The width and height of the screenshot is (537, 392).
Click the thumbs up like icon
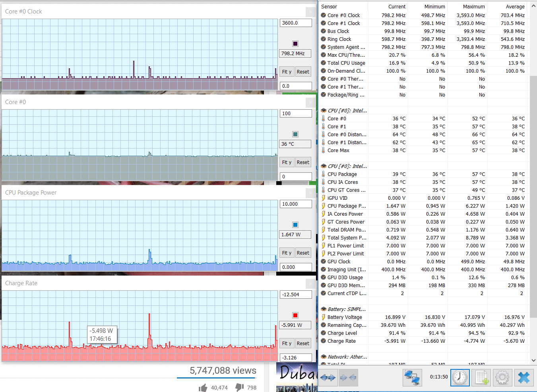pyautogui.click(x=203, y=388)
